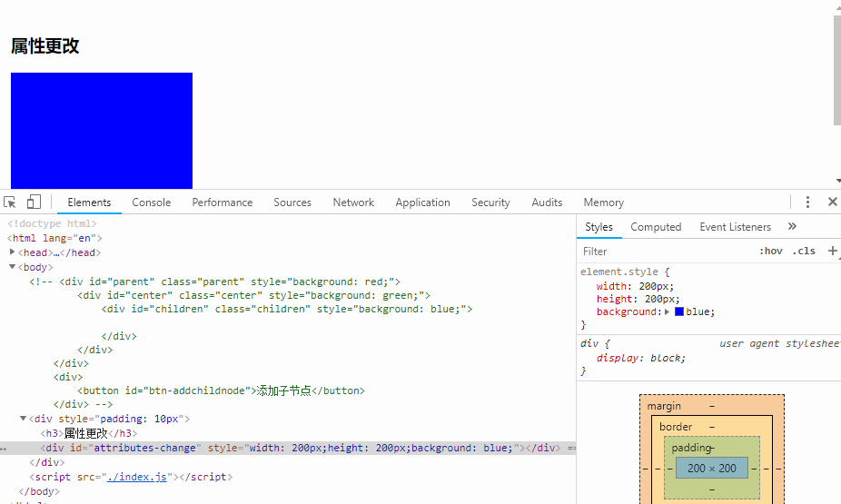The height and width of the screenshot is (504, 841).
Task: Expand the head element node
Action: click(x=13, y=252)
